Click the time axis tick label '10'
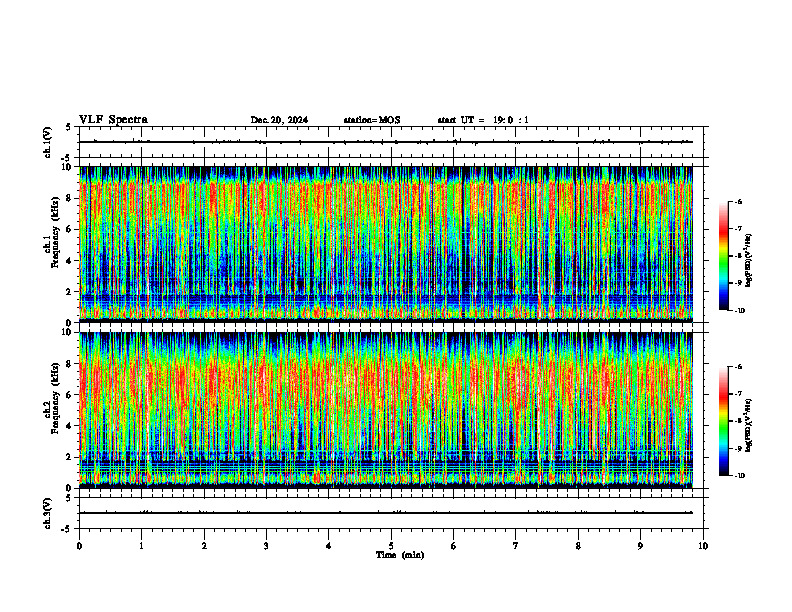 coord(703,546)
